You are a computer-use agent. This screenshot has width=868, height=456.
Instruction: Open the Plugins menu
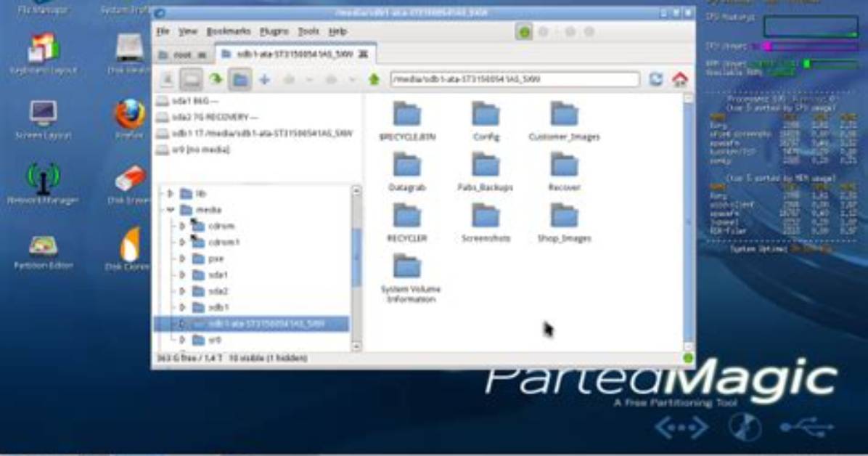tap(274, 31)
